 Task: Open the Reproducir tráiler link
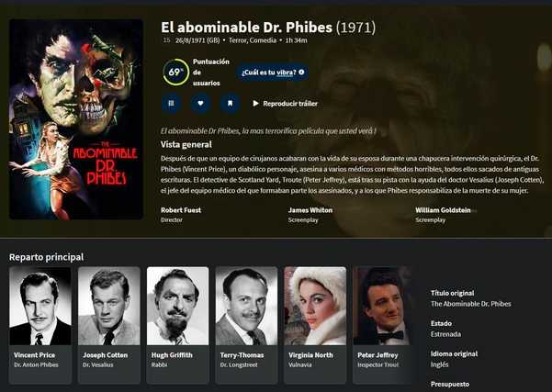290,104
